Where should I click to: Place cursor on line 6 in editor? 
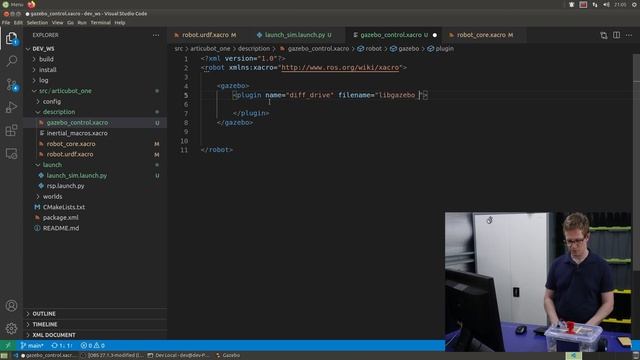pyautogui.click(x=400, y=104)
